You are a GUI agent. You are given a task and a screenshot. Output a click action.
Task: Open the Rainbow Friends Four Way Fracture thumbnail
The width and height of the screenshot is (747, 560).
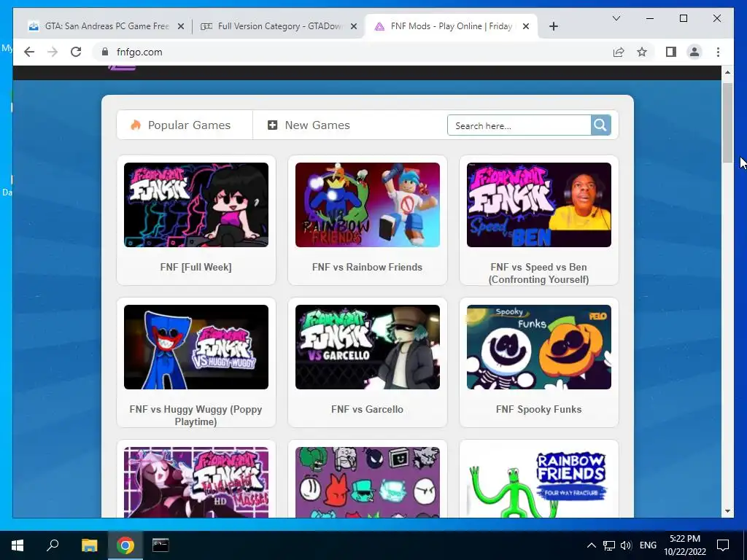539,483
